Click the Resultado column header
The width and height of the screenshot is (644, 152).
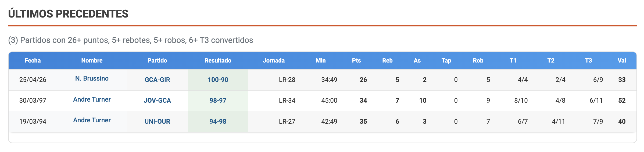click(x=218, y=60)
